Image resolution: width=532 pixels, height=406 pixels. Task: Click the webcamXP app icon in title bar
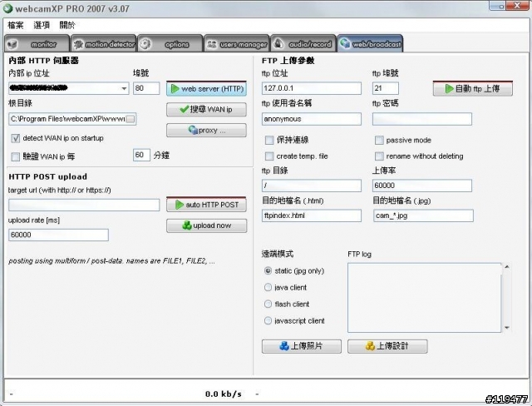[x=7, y=8]
